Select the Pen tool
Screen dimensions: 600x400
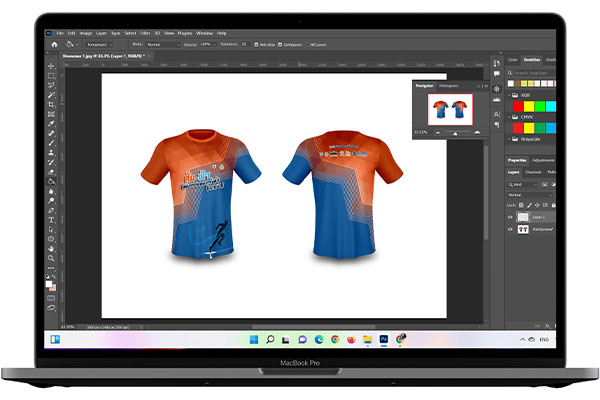click(x=51, y=210)
